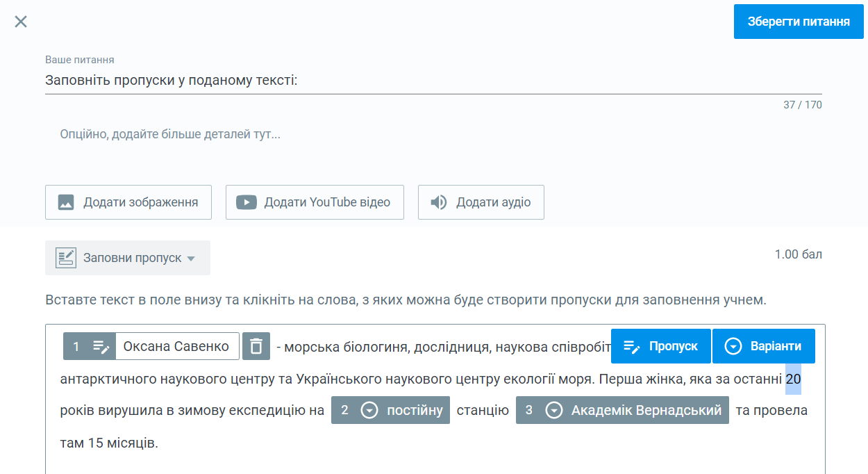This screenshot has height=474, width=868.
Task: Edit gap text "Оксана Савенко"
Action: point(178,345)
